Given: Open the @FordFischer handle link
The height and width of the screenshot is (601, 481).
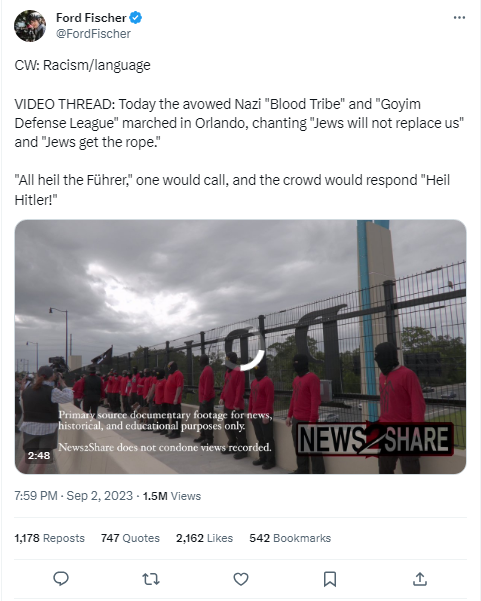Looking at the screenshot, I should pos(93,34).
